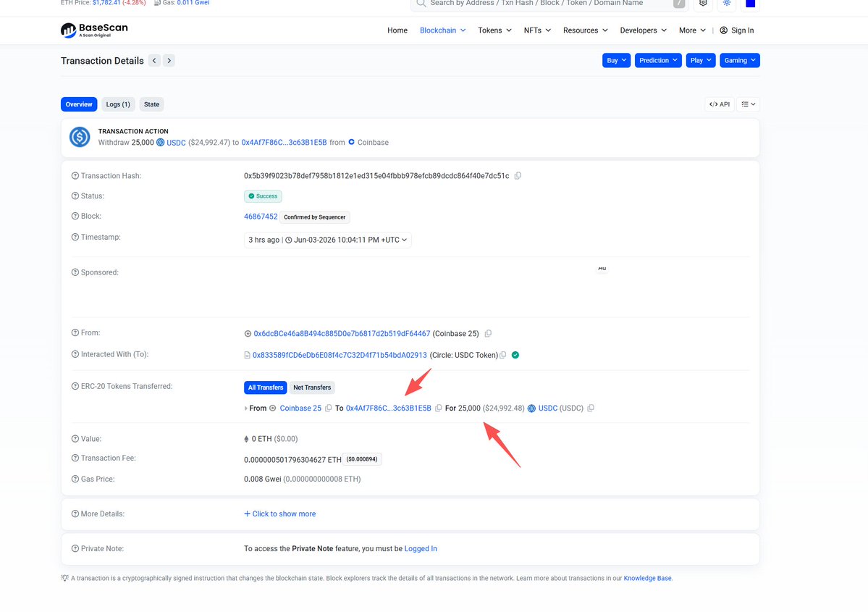Open the NFTs menu dropdown
This screenshot has width=868, height=612.
click(537, 30)
